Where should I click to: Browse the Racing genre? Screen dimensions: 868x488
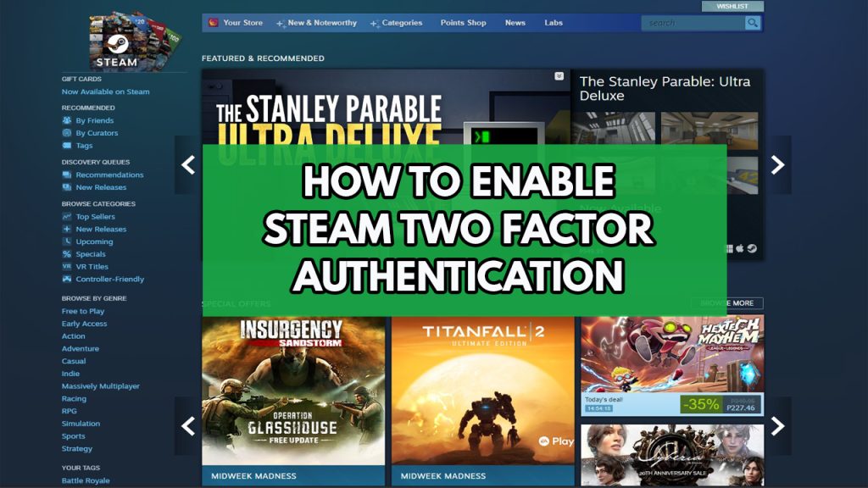75,398
